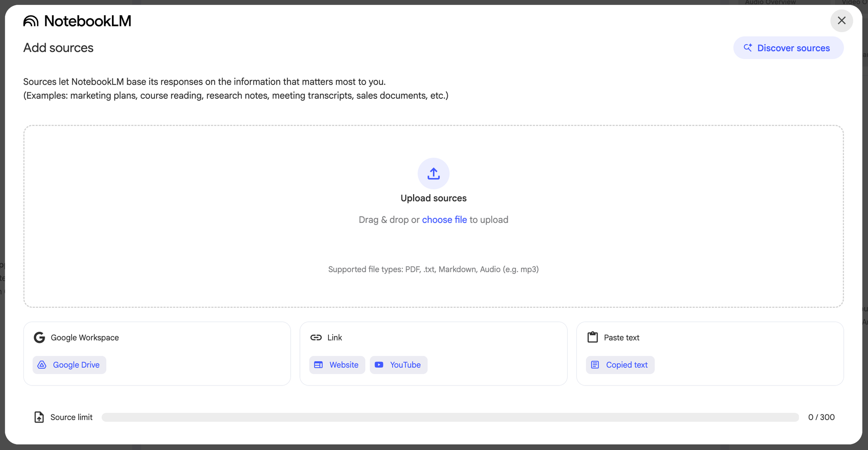
Task: Click the Link chain icon
Action: 316,337
